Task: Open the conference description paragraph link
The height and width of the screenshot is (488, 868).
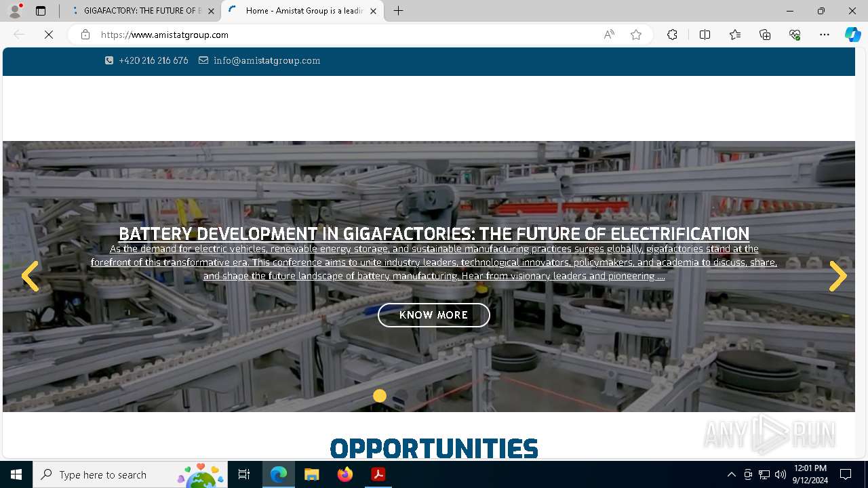Action: pyautogui.click(x=434, y=262)
